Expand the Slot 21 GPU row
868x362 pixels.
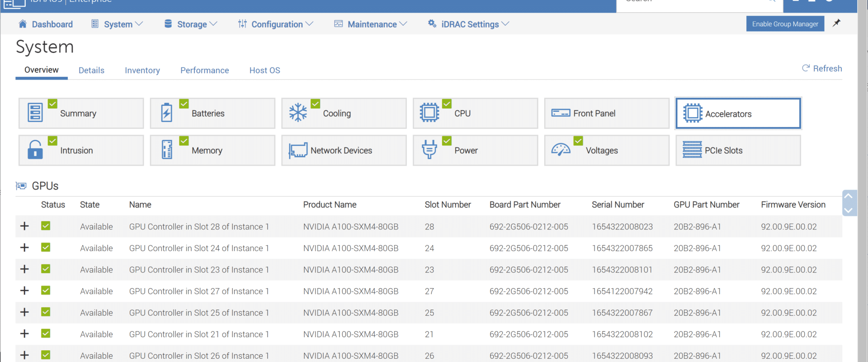24,333
